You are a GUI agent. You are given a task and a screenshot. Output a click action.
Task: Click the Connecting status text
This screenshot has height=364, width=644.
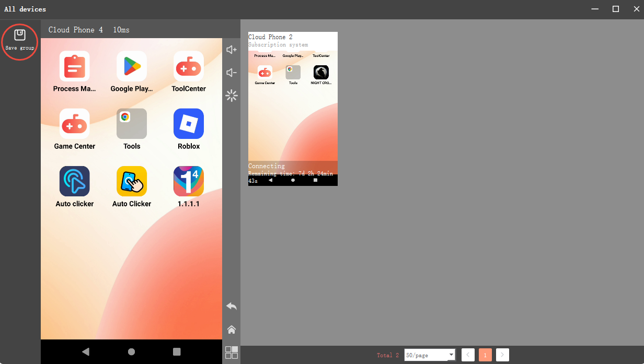(267, 166)
